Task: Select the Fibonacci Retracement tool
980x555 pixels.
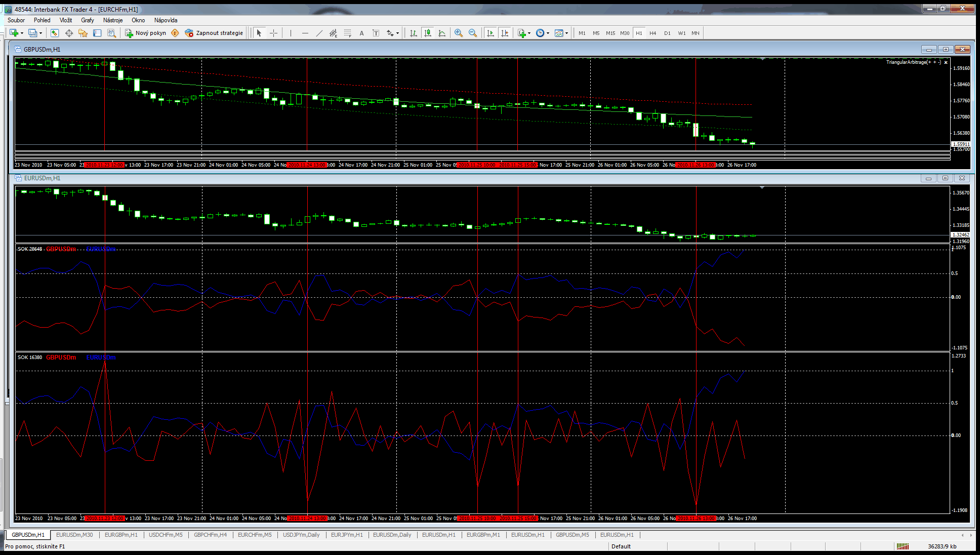Action: click(347, 33)
